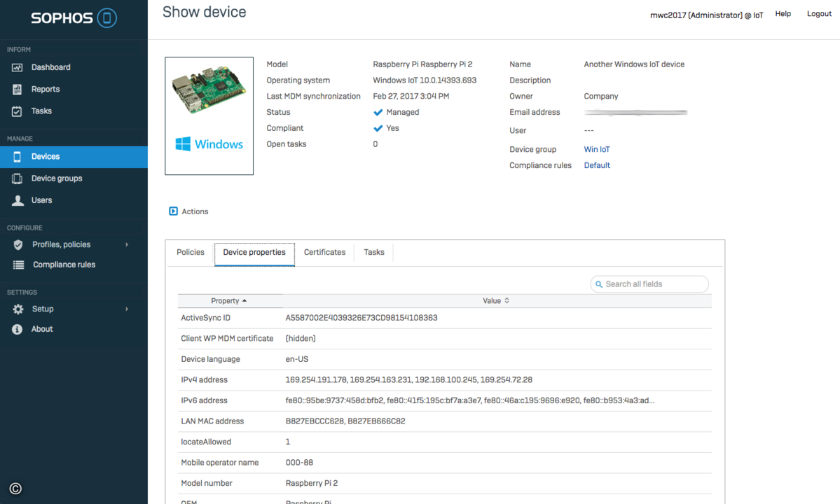
Task: Expand the Setup submenu arrow
Action: coord(127,309)
